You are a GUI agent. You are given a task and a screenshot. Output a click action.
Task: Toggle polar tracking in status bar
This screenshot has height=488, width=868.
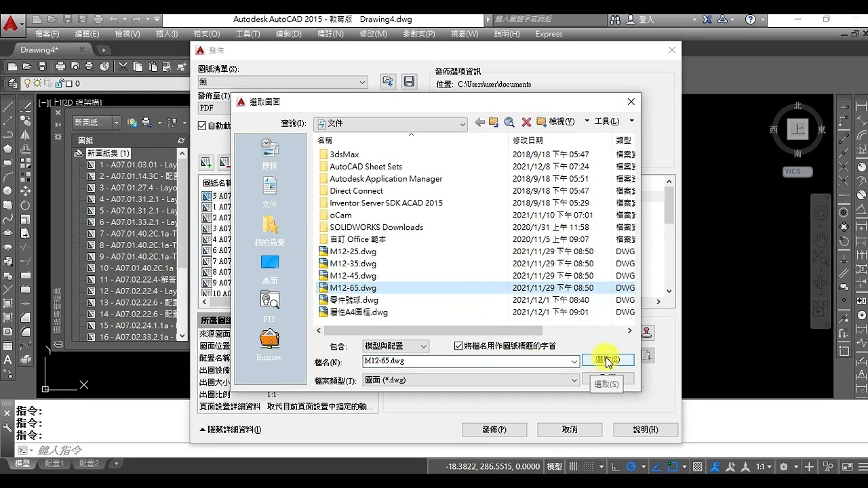(631, 466)
